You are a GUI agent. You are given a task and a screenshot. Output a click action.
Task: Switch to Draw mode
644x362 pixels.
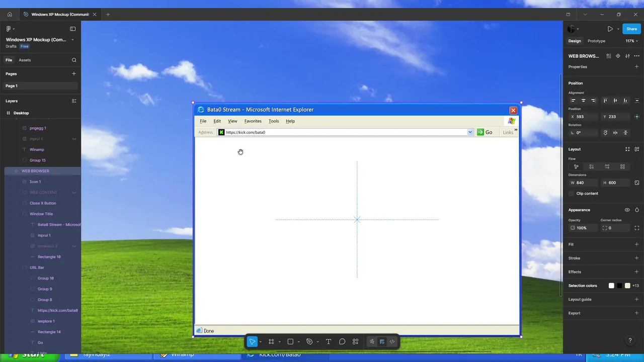point(372,342)
